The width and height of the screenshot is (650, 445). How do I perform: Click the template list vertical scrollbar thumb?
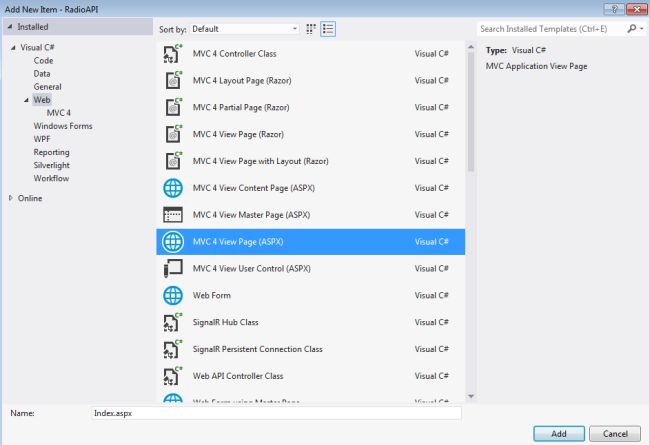click(x=471, y=111)
